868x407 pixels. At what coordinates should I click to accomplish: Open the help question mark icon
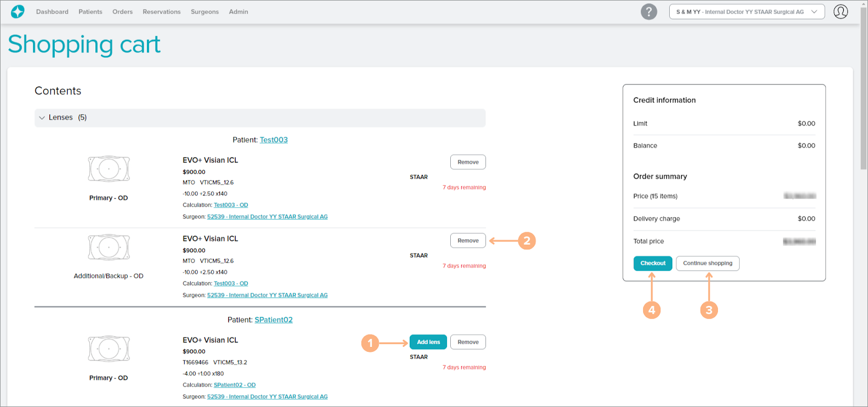click(x=649, y=11)
